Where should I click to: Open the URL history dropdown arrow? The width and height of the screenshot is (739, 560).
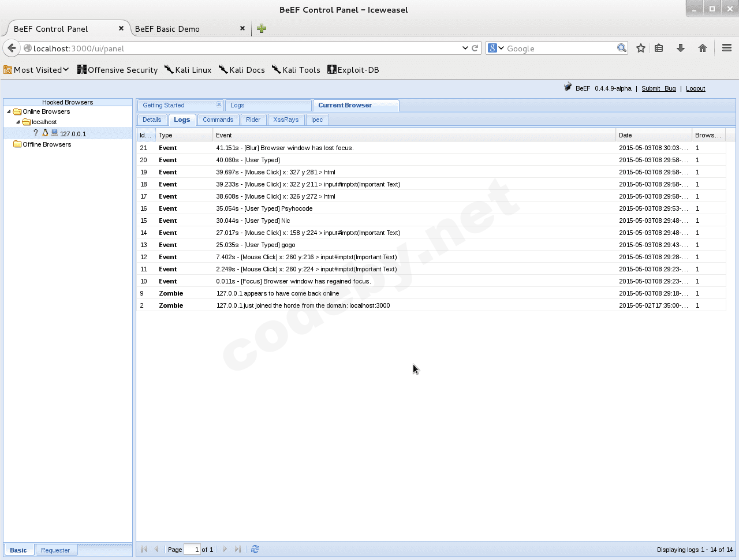pyautogui.click(x=465, y=48)
